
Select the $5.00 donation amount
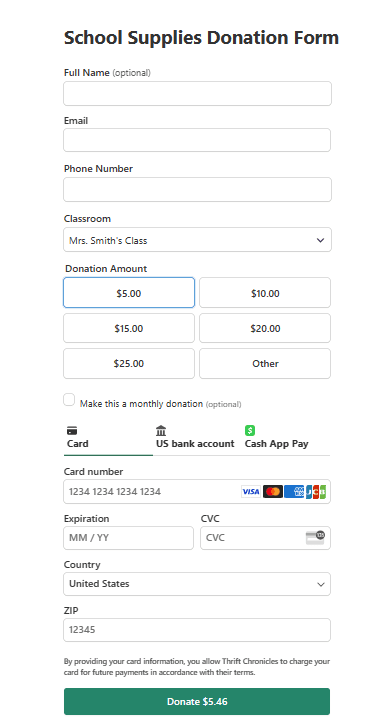pos(129,293)
